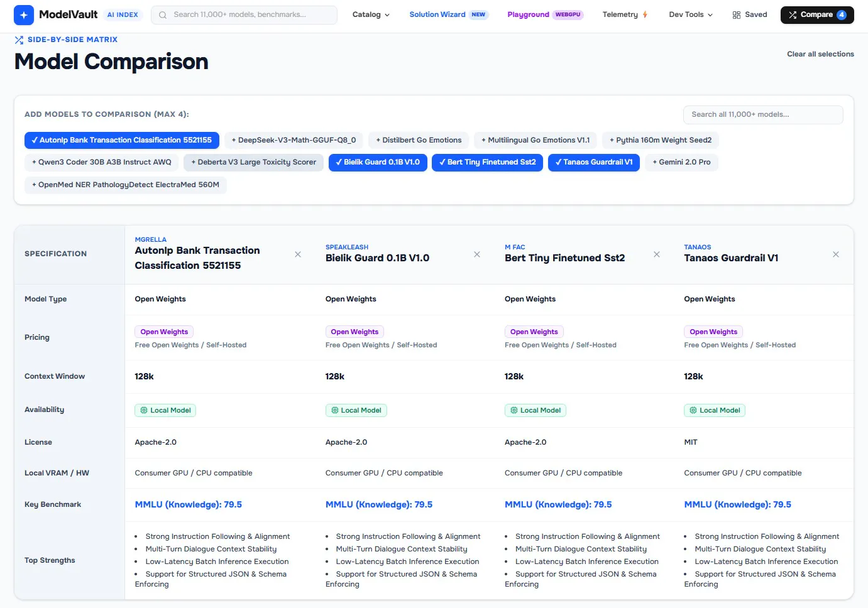Click Local Model chip icon for Autonlp
Image resolution: width=868 pixels, height=608 pixels.
pos(144,411)
